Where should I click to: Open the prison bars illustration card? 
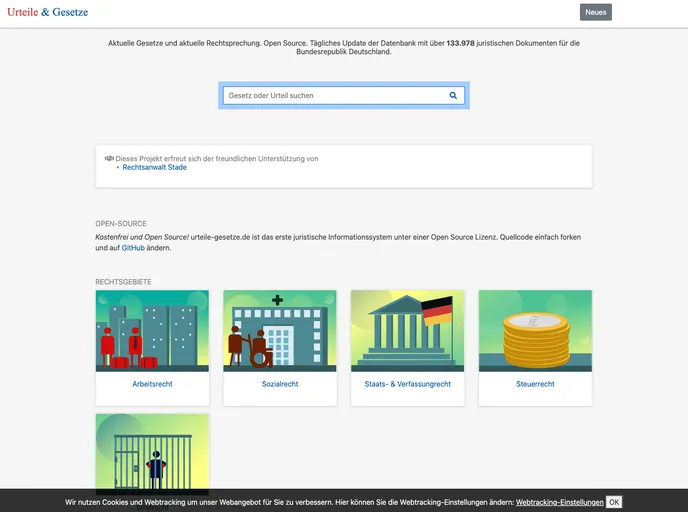pos(152,451)
